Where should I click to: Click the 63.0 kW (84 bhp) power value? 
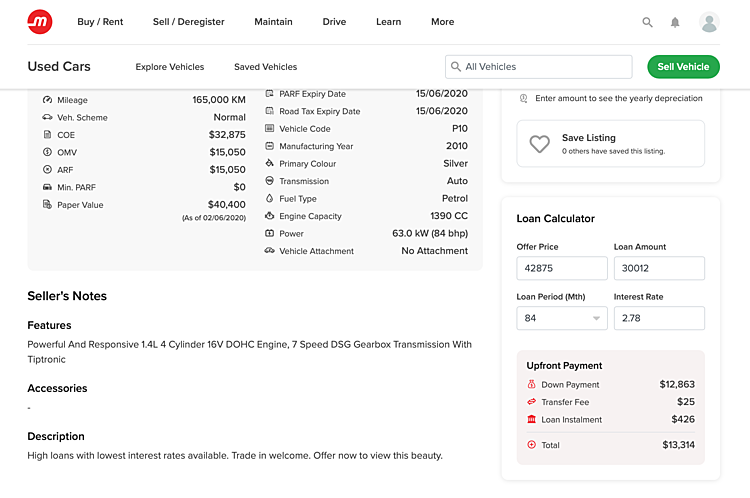(x=430, y=233)
